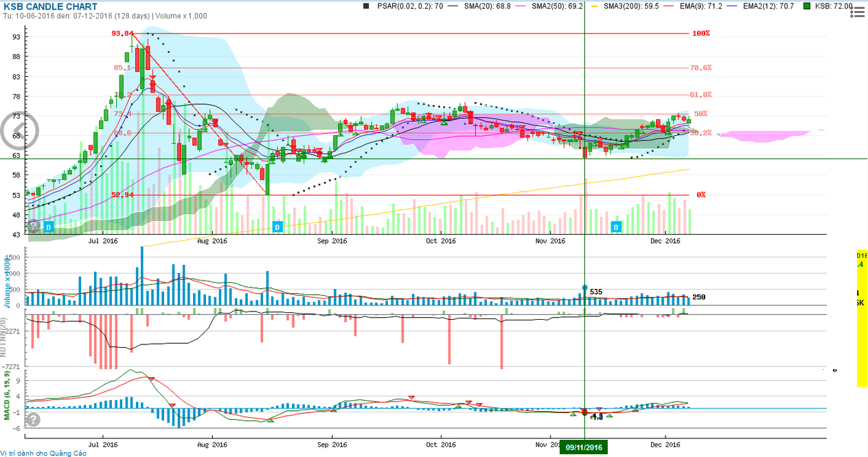Image resolution: width=868 pixels, height=457 pixels.
Task: Click Sep 2016 label on candle chart axis
Action: pos(331,241)
